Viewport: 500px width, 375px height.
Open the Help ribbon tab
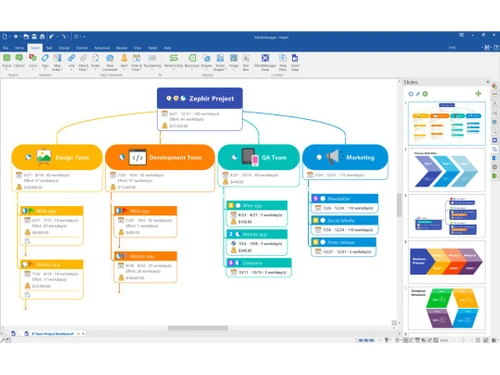click(x=168, y=48)
